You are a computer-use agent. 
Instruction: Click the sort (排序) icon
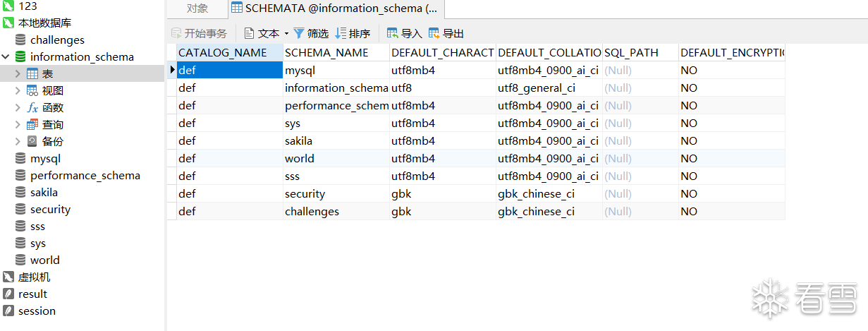(x=341, y=33)
